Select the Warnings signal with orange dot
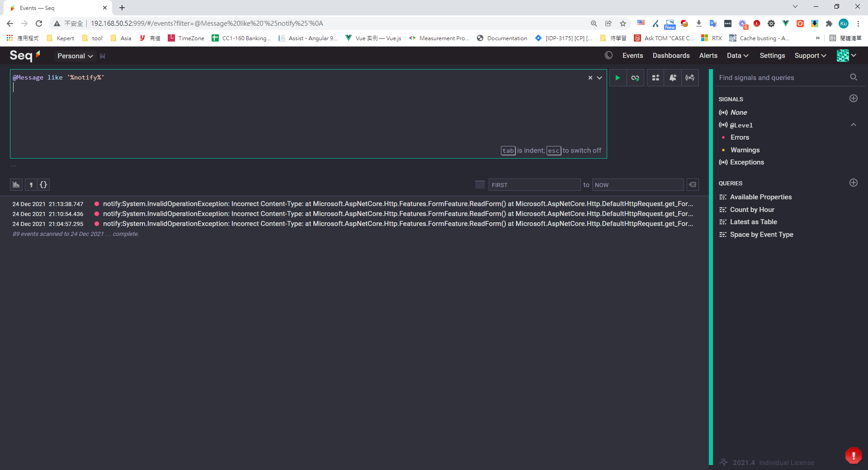The width and height of the screenshot is (868, 470). click(745, 150)
